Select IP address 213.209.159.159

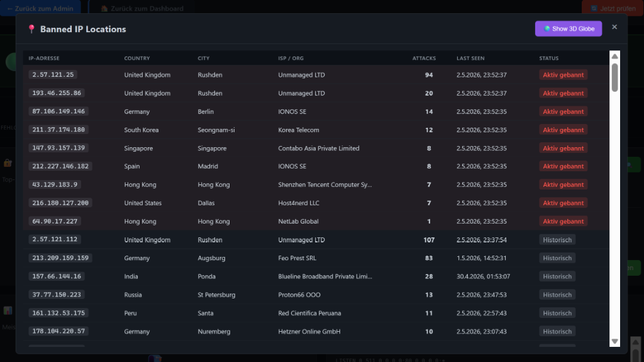pyautogui.click(x=60, y=258)
